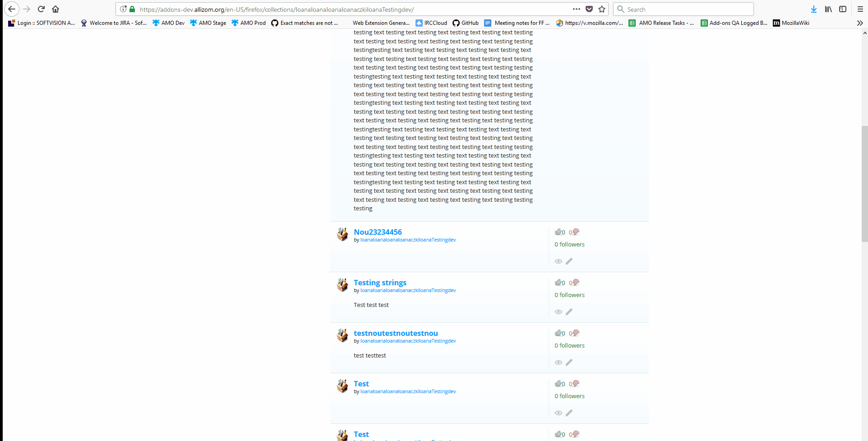Watch testnoutestnoutestnou with the eye icon

[x=559, y=362]
